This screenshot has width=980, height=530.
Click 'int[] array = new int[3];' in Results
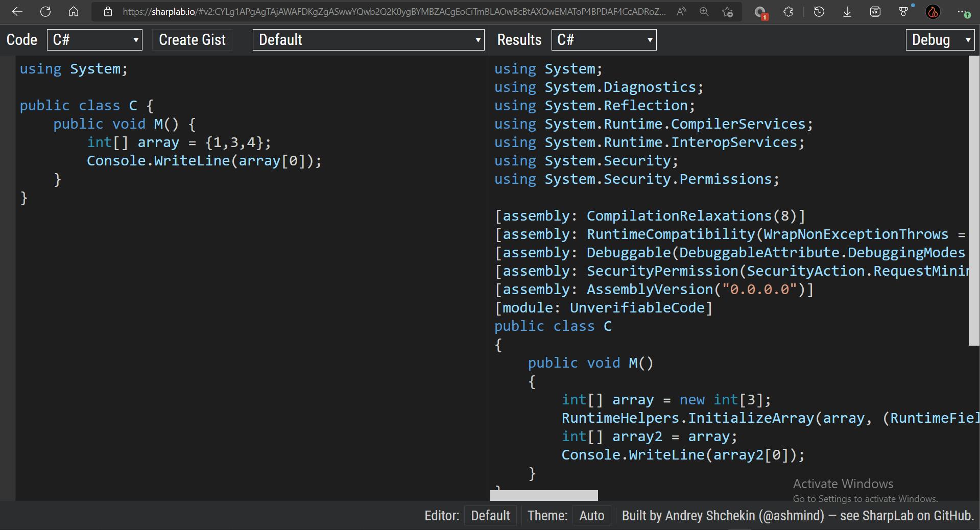click(666, 400)
